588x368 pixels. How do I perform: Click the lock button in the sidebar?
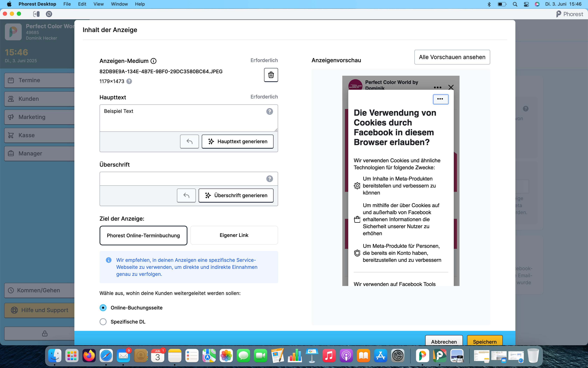click(45, 333)
